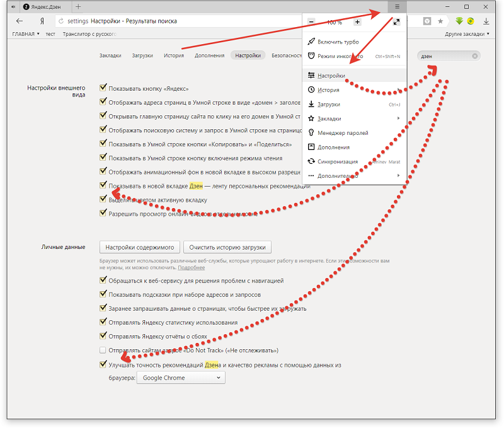Select the Настройки settings tab
The height and width of the screenshot is (428, 504).
[248, 55]
